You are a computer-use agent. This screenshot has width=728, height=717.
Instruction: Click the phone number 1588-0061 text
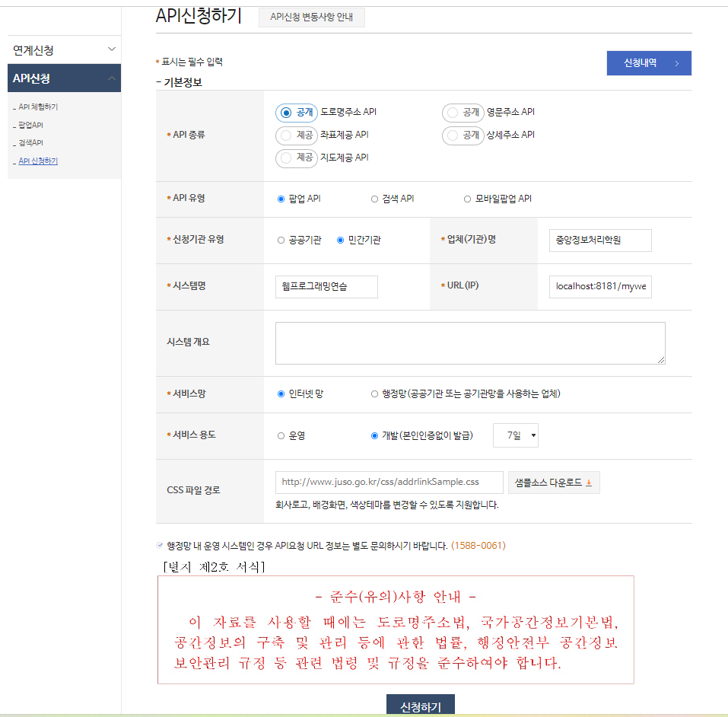pyautogui.click(x=478, y=546)
